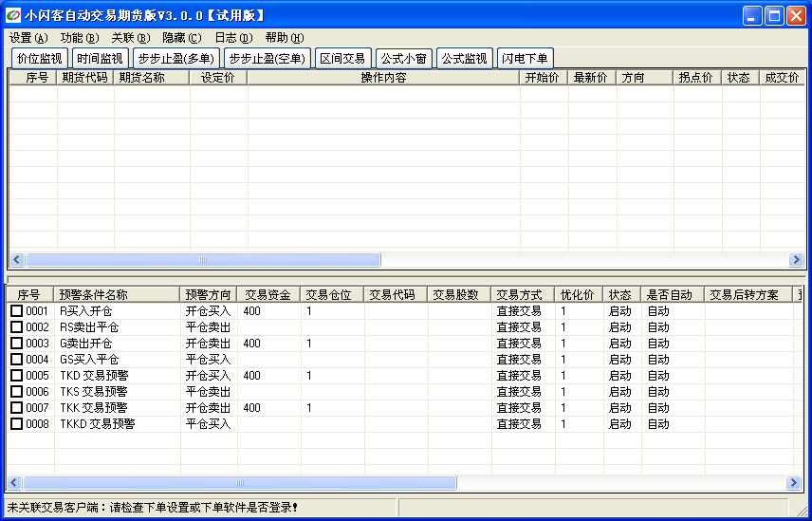
Task: Click right scroll arrow of lower table
Action: tap(794, 483)
